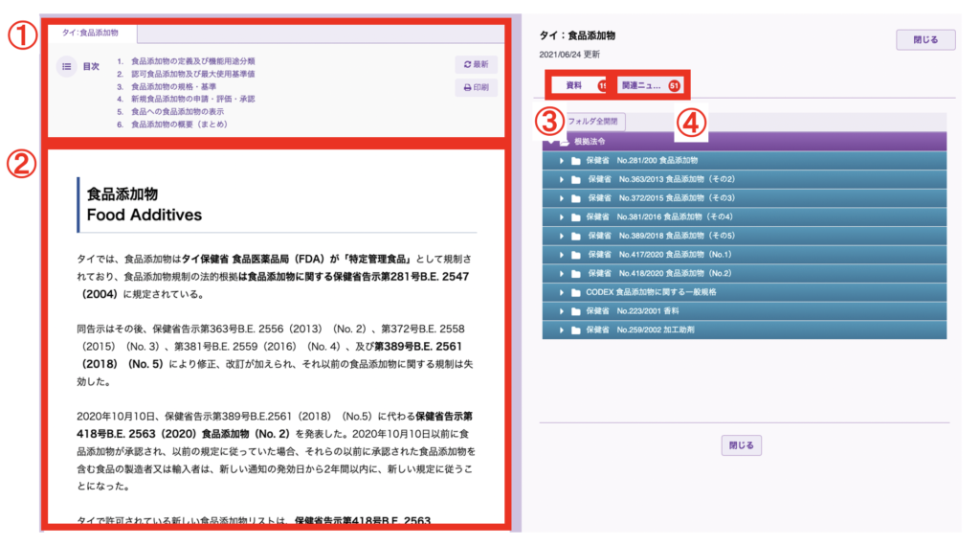The image size is (980, 546).
Task: Click folder icon for No.281/200 食品添加物
Action: 576,160
